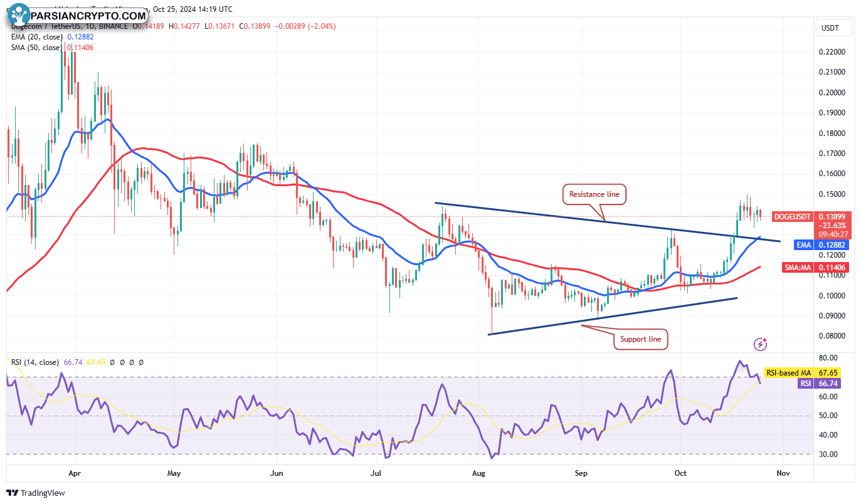Viewport: 861px width, 504px height.
Task: Click the Apr label on time axis
Action: tap(75, 473)
